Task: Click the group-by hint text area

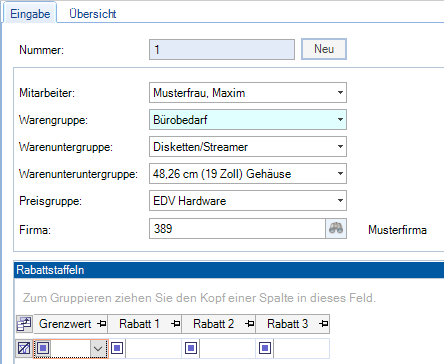Action: [199, 298]
